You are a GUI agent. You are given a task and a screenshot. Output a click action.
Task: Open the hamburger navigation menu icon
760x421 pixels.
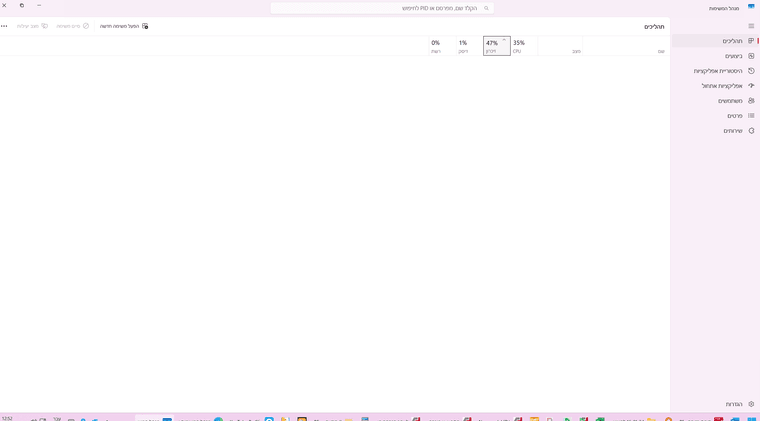click(751, 26)
